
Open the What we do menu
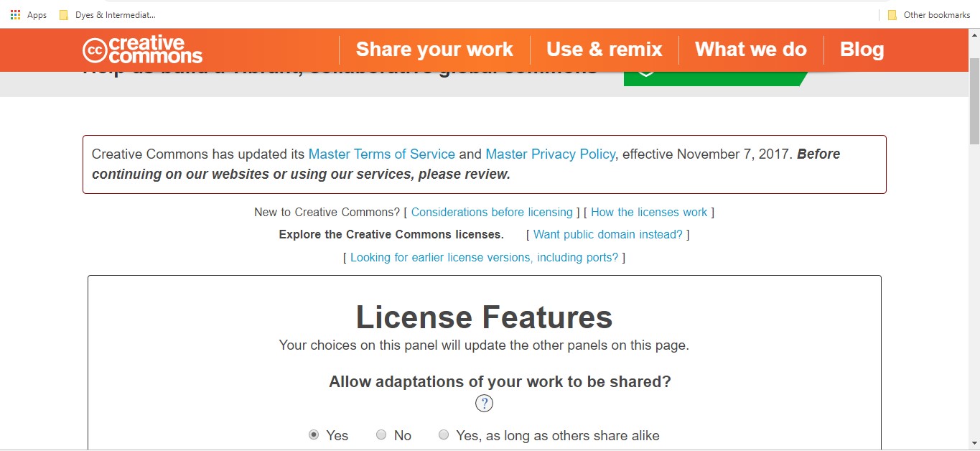(x=751, y=50)
